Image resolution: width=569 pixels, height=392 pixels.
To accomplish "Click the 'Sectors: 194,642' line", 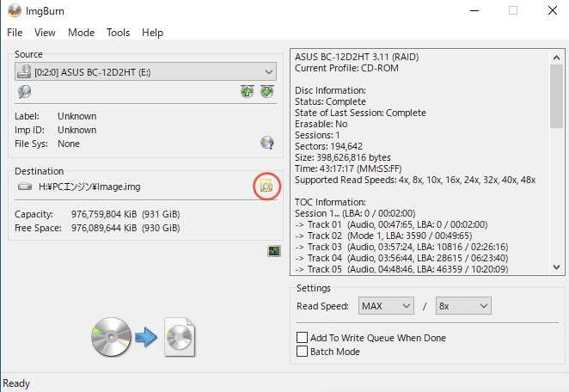I will pyautogui.click(x=328, y=146).
